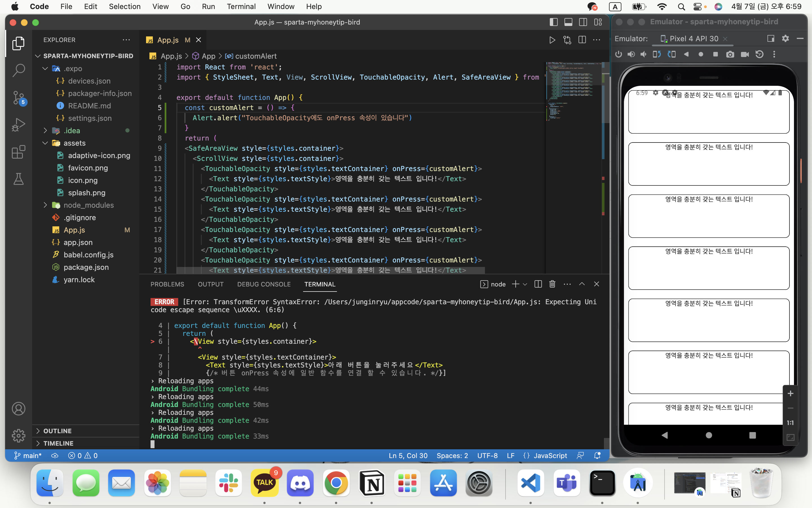The width and height of the screenshot is (812, 508).
Task: Toggle the bottom panel layout
Action: click(568, 22)
